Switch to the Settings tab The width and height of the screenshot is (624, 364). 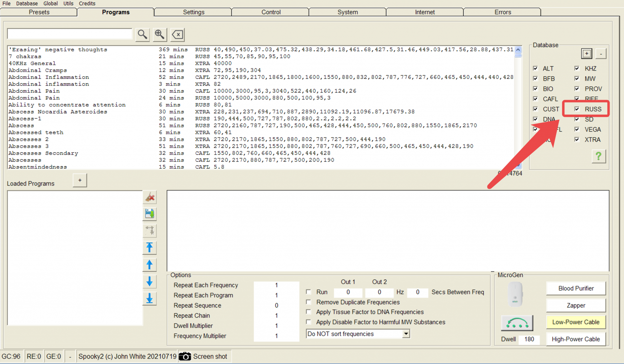click(193, 12)
